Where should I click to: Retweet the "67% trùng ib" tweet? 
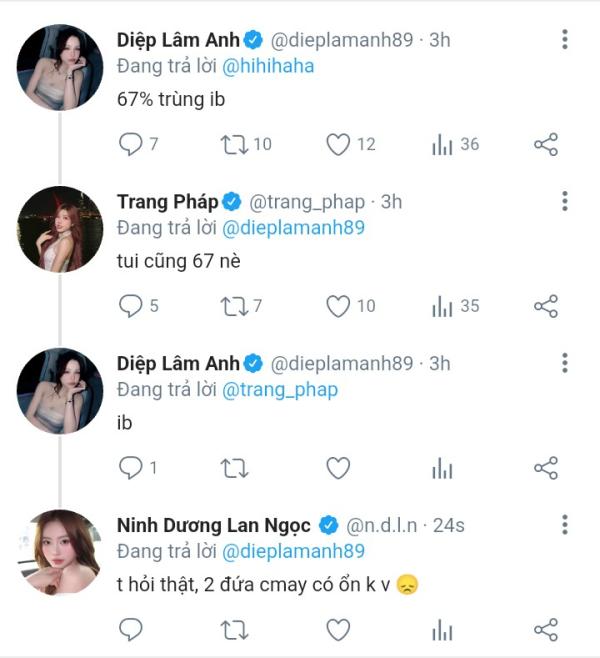point(235,144)
